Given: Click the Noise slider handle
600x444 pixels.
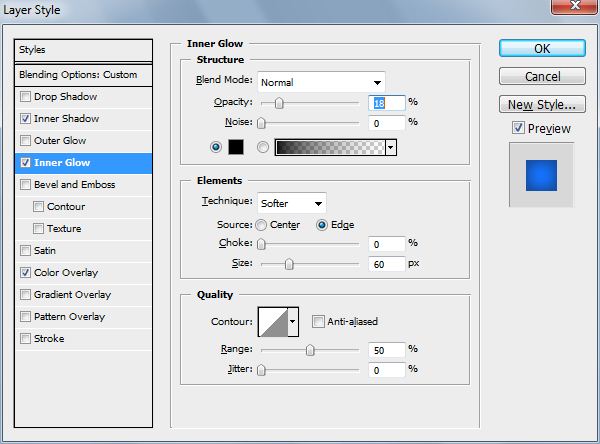Looking at the screenshot, I should 261,123.
